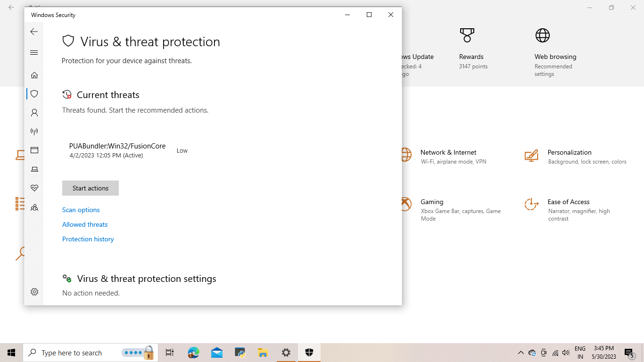Open the clock and calendar flyout
644x362 pixels.
coord(604,353)
